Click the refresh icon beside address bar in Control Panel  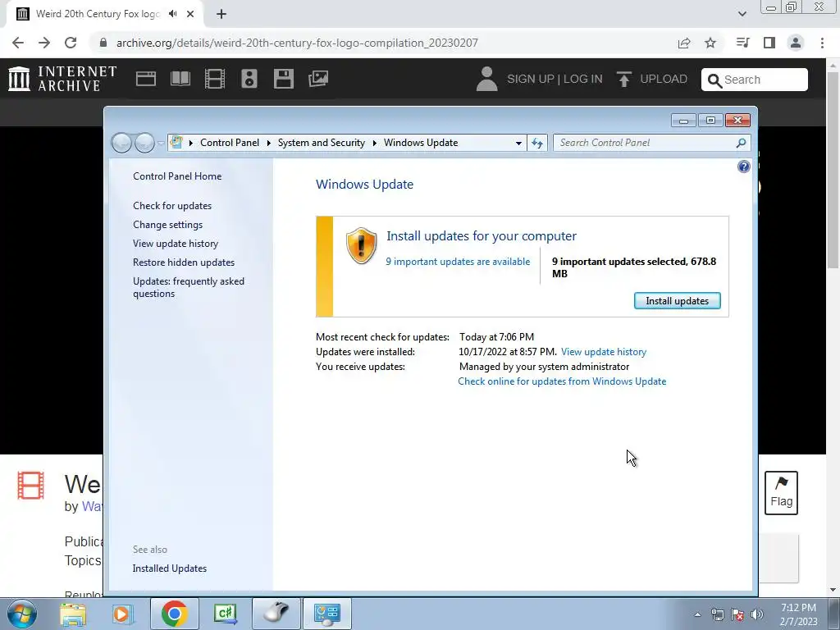tap(537, 143)
